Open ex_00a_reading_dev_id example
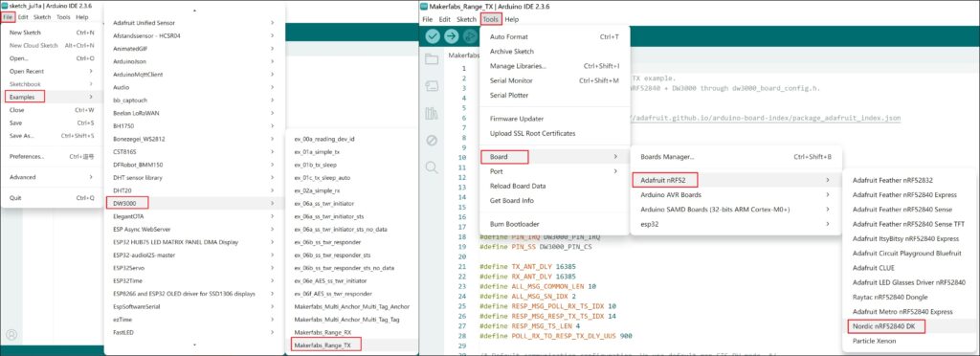 coord(353,139)
